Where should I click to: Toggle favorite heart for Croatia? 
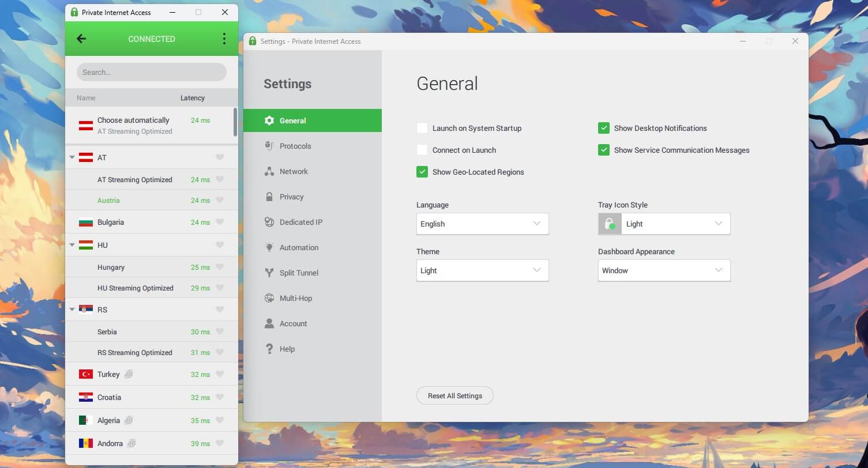tap(220, 397)
